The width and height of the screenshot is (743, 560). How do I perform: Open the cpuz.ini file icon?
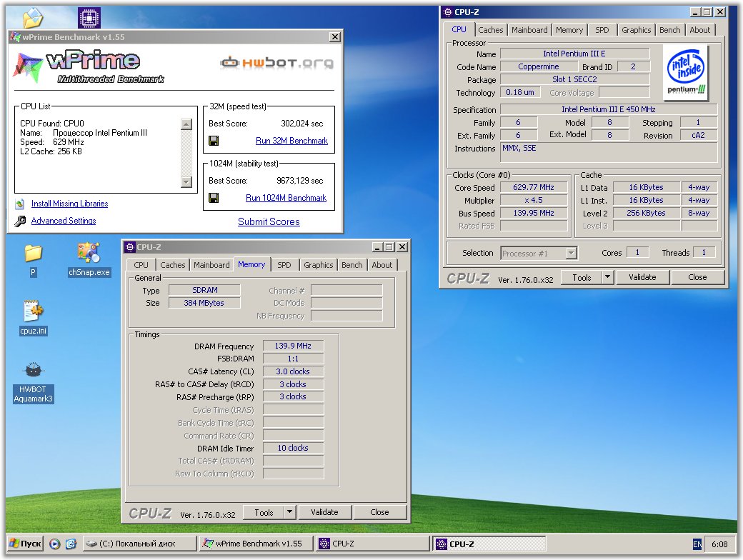coord(33,311)
